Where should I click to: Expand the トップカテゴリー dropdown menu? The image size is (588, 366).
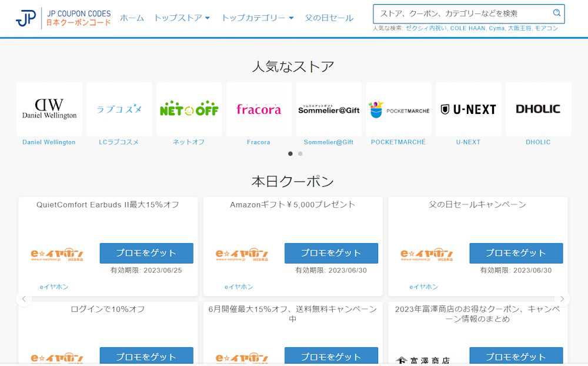click(258, 18)
